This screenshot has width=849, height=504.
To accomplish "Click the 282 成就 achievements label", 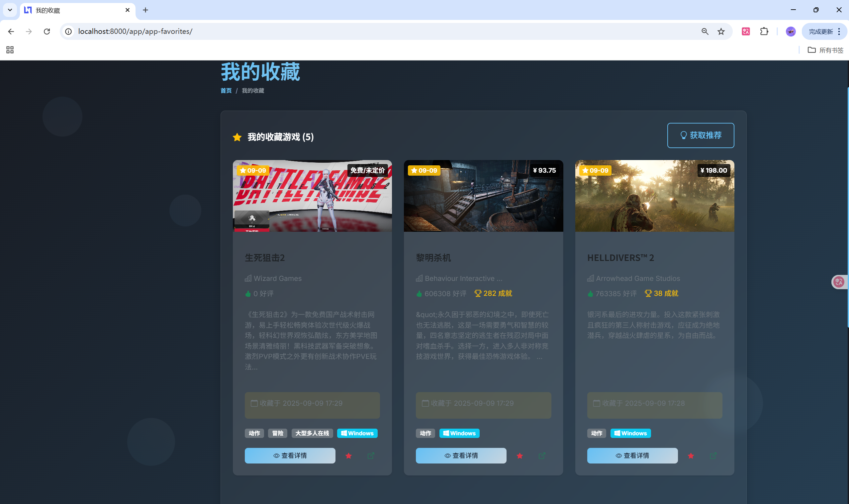I will pos(493,293).
